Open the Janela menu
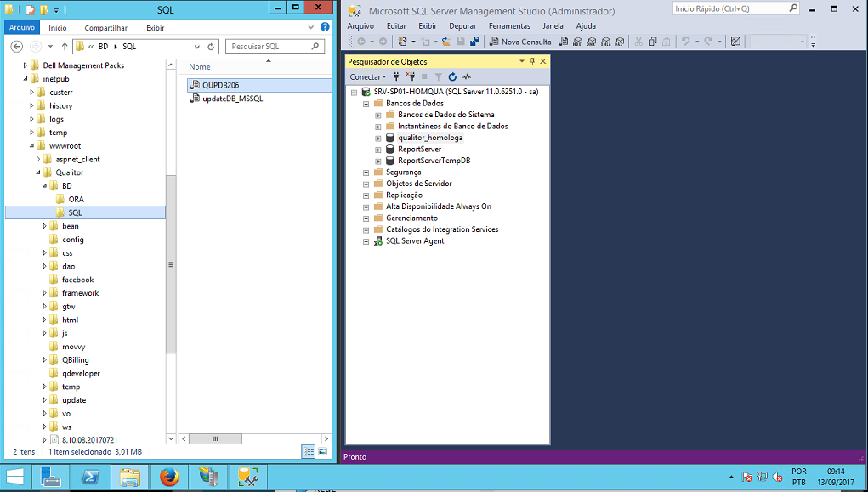This screenshot has width=868, height=492. pos(553,26)
